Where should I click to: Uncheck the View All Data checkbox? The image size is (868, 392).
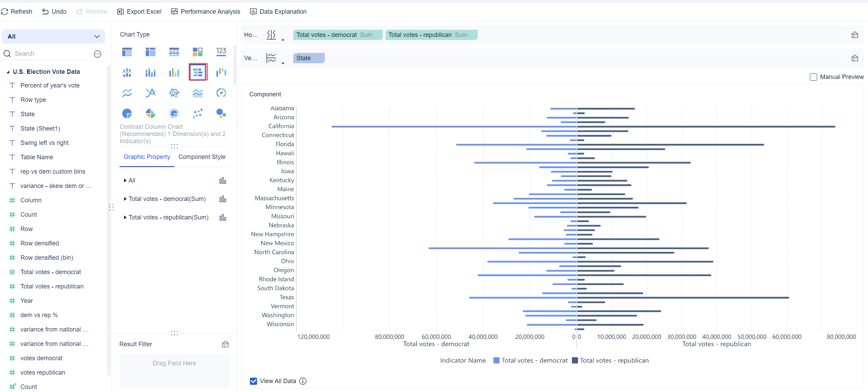253,381
